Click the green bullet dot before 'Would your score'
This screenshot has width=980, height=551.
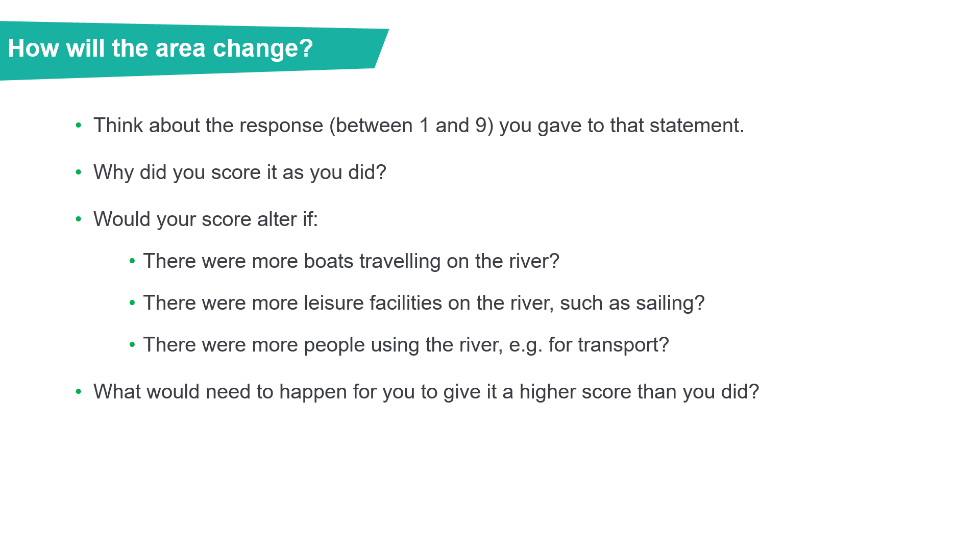click(x=79, y=219)
